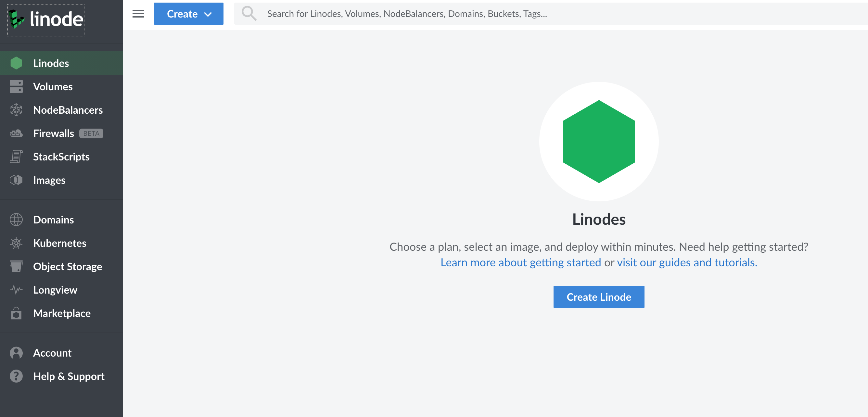Toggle the sidebar with the hamburger menu
Viewport: 868px width, 417px height.
click(138, 13)
